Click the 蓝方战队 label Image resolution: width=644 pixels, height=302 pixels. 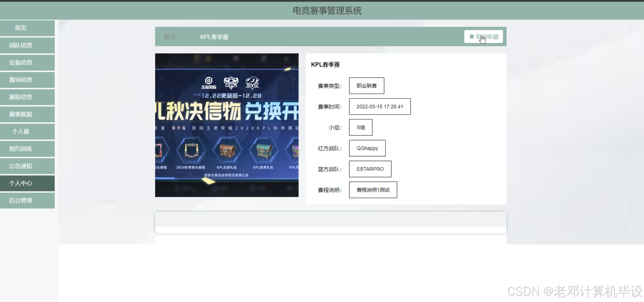click(330, 169)
